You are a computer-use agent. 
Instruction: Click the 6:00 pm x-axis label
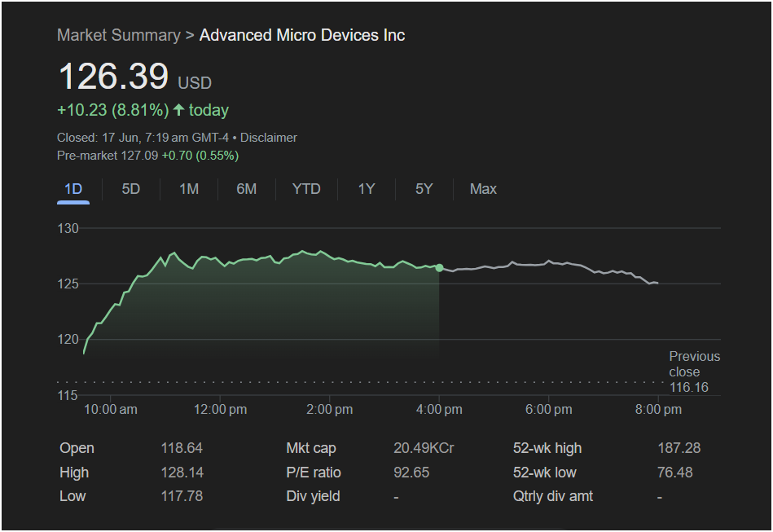pyautogui.click(x=549, y=410)
